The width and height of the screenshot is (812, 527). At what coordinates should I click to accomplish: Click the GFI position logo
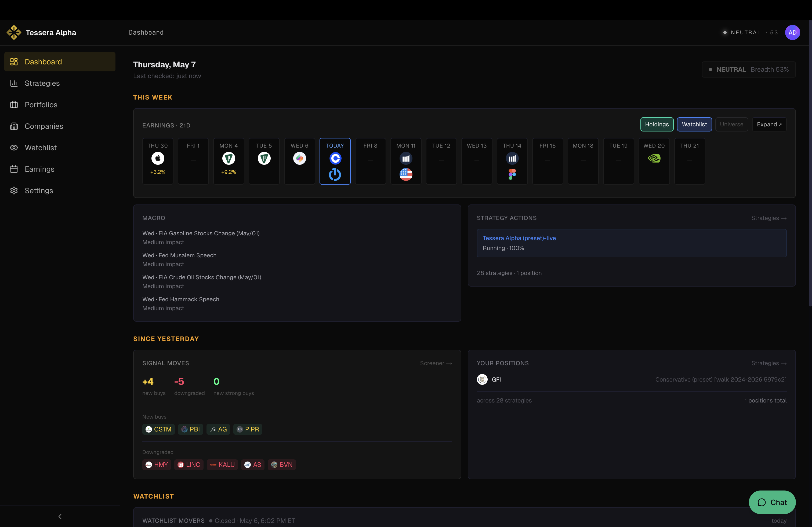(x=482, y=379)
